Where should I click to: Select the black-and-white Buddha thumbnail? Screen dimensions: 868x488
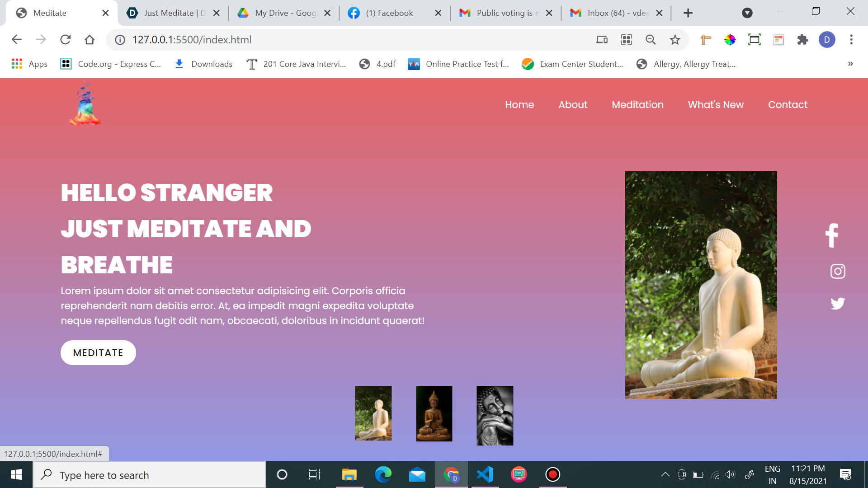(495, 415)
